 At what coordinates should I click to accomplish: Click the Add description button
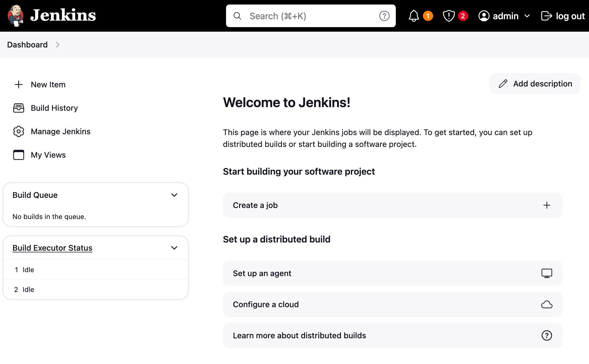[x=535, y=84]
